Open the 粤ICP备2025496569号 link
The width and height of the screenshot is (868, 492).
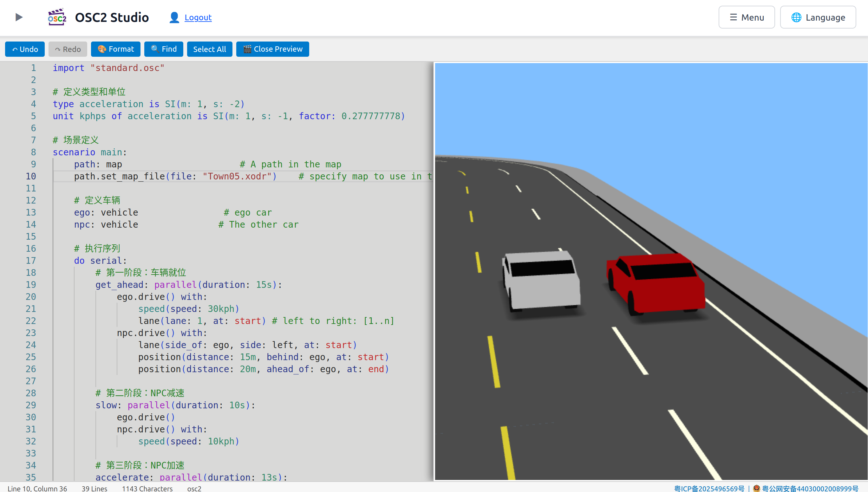[709, 488]
